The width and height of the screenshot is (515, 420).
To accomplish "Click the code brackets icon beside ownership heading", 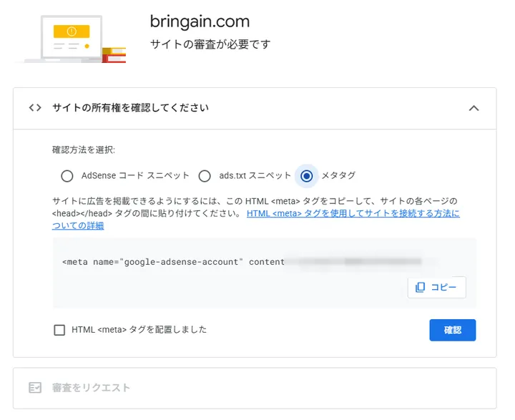I will click(35, 108).
